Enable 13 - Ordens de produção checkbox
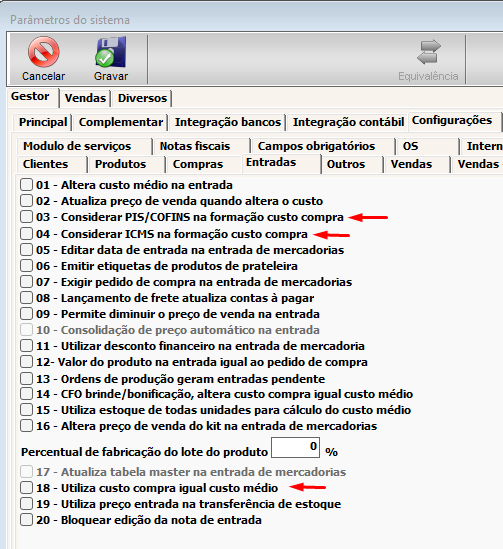The height and width of the screenshot is (549, 503). (x=26, y=378)
